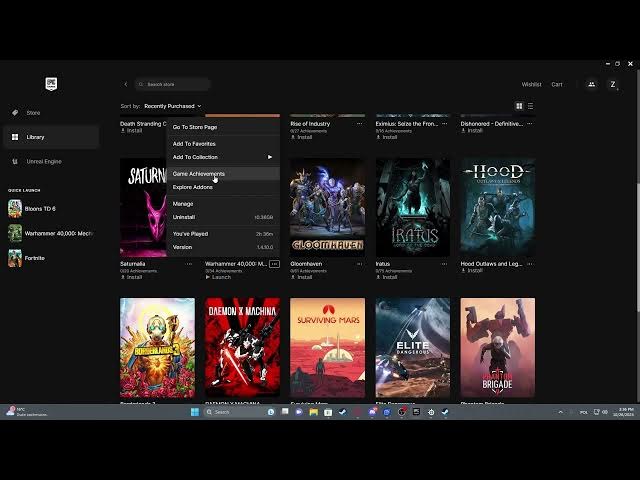The image size is (640, 480).
Task: Open Eximius Seize the Frontline options menu
Action: [444, 124]
